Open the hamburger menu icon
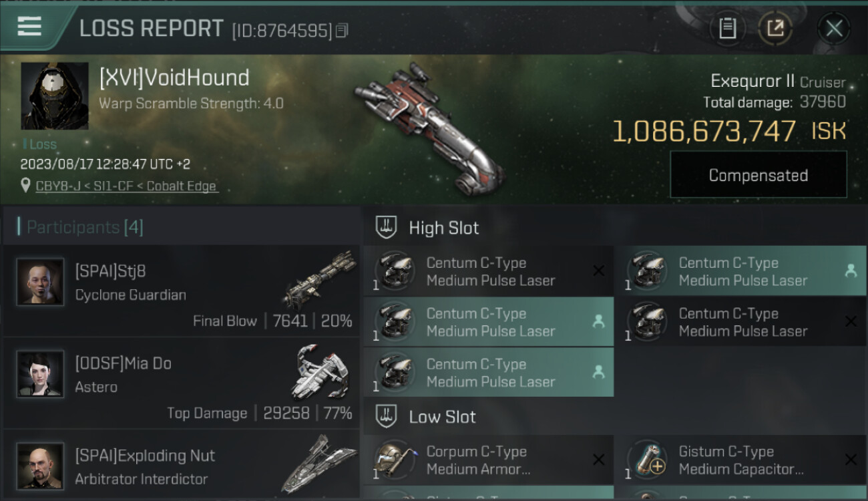 (29, 26)
